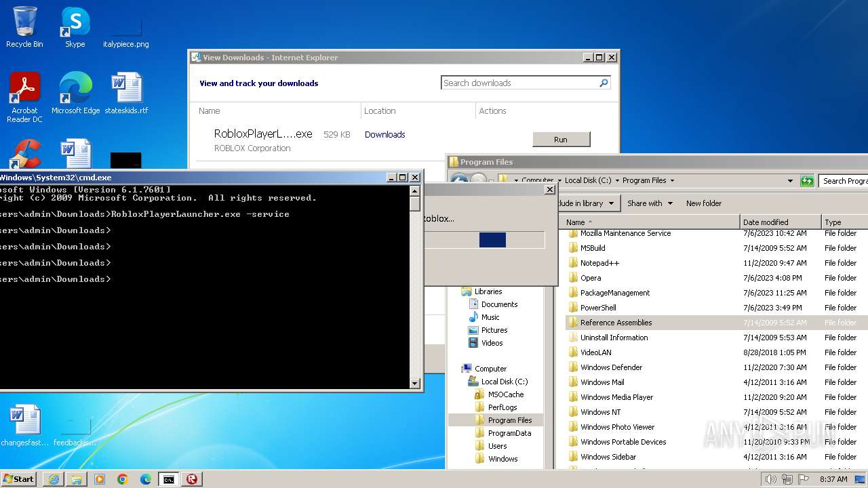Sort files by Date modified column

[x=781, y=222]
